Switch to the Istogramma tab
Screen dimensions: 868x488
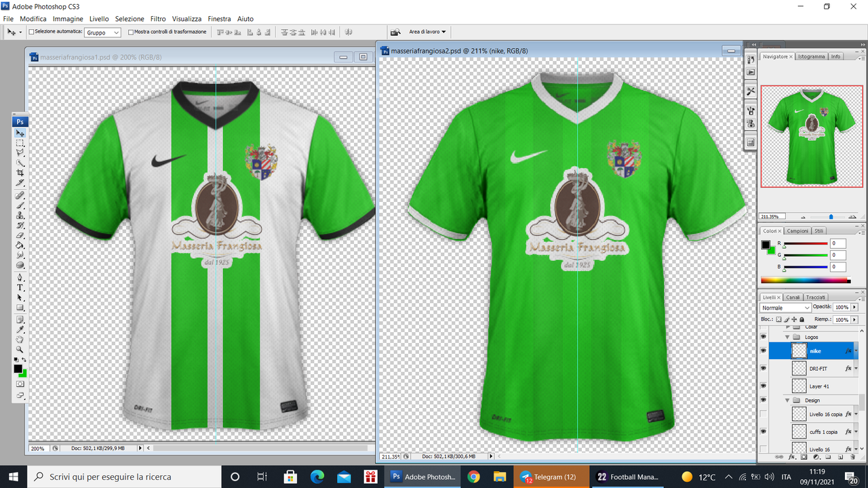click(811, 56)
